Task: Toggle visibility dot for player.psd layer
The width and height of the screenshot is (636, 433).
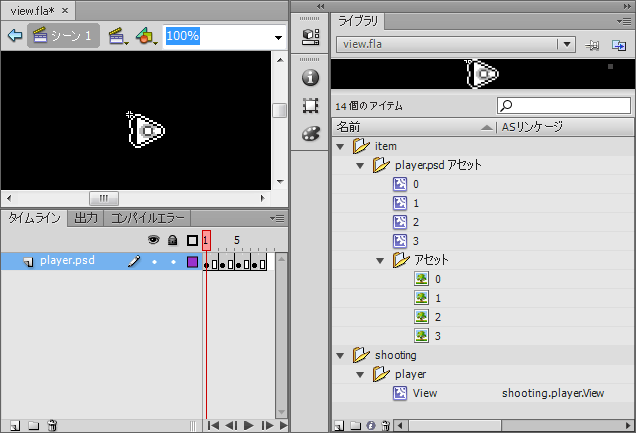Action: (154, 262)
